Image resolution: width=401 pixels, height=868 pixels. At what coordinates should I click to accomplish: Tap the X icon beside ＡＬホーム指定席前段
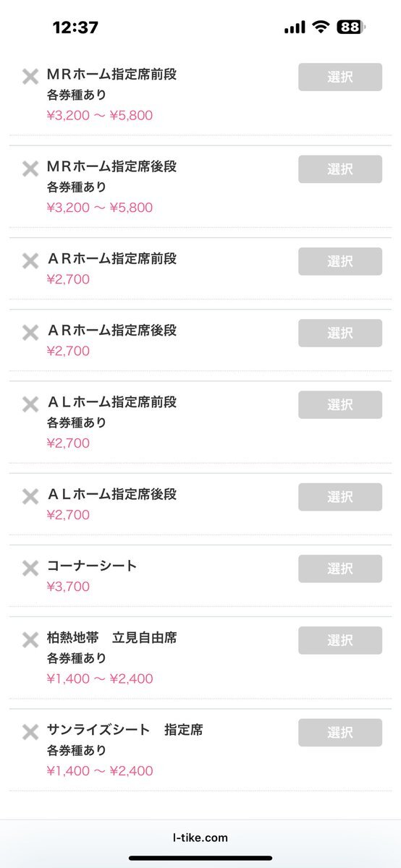[x=30, y=404]
